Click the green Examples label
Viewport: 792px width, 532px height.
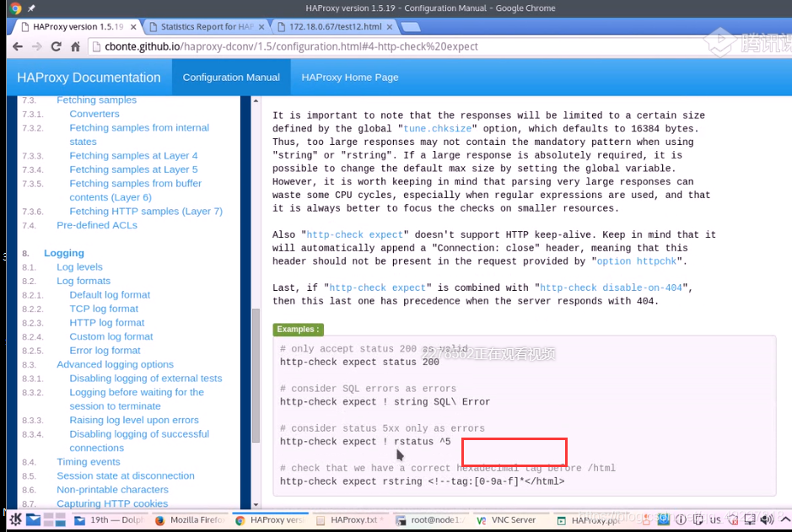pos(298,330)
